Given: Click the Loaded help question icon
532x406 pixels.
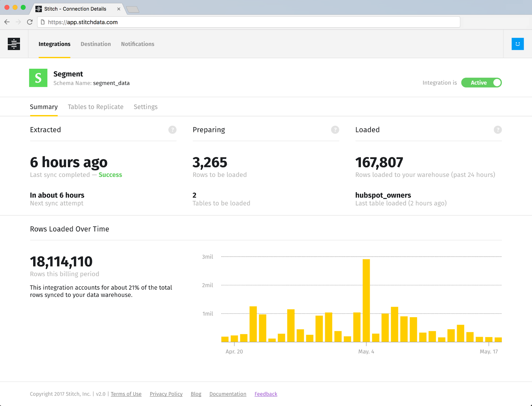Looking at the screenshot, I should click(497, 130).
